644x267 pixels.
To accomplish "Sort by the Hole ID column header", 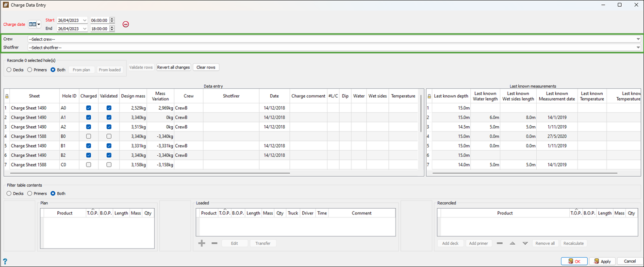I will point(69,96).
